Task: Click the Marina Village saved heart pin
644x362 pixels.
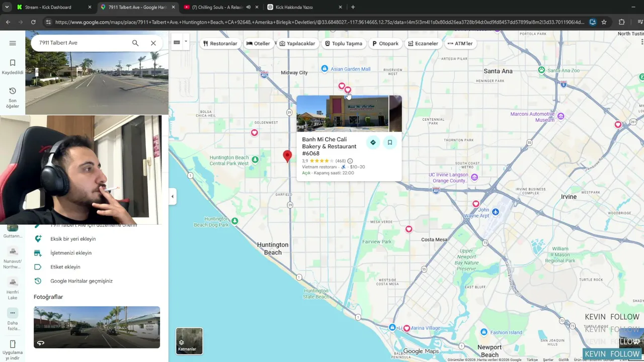Action: 407,328
